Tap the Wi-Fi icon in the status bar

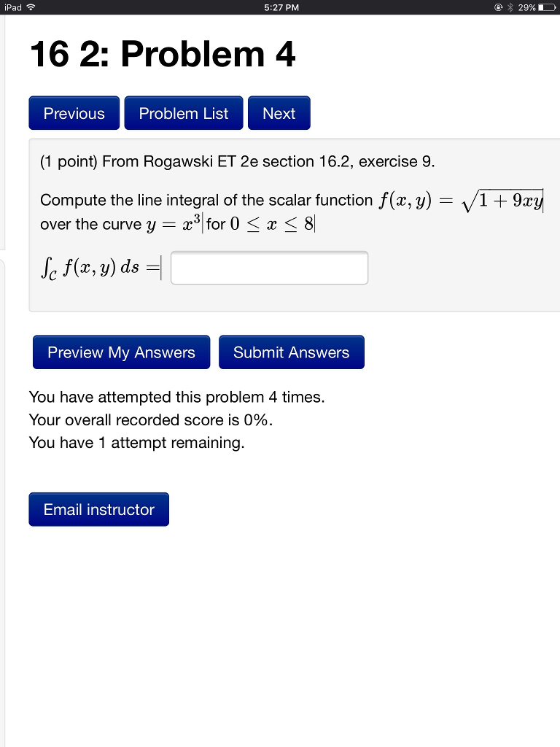[31, 7]
